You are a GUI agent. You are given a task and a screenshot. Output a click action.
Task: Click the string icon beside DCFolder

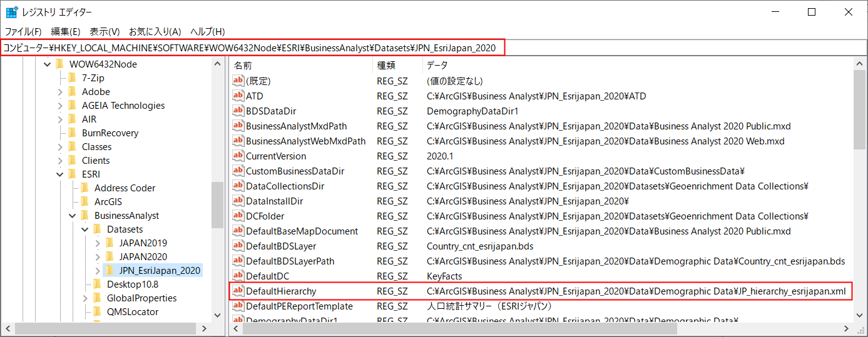click(x=238, y=216)
